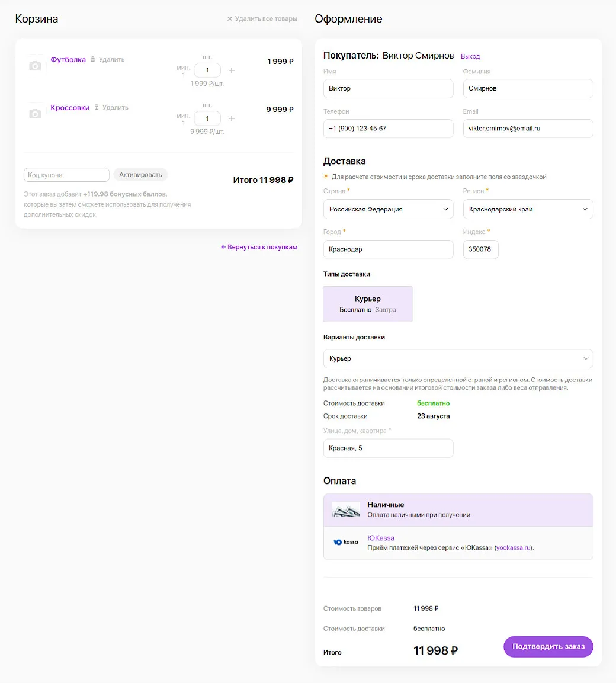Click the Кроссовки product photo placeholder
Screen dimensions: 616x683
pos(35,114)
